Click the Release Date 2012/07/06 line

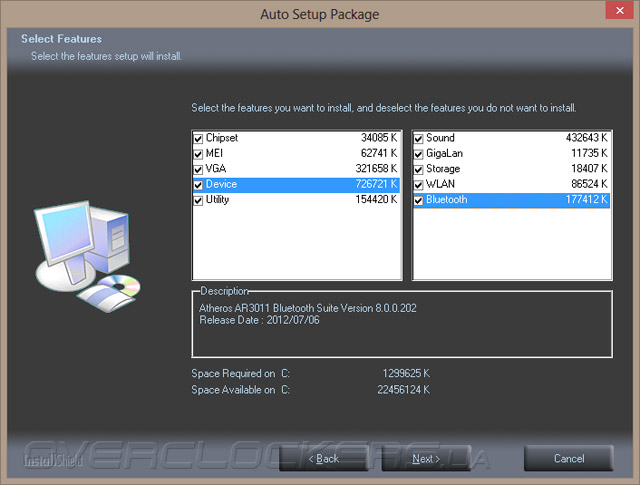259,320
